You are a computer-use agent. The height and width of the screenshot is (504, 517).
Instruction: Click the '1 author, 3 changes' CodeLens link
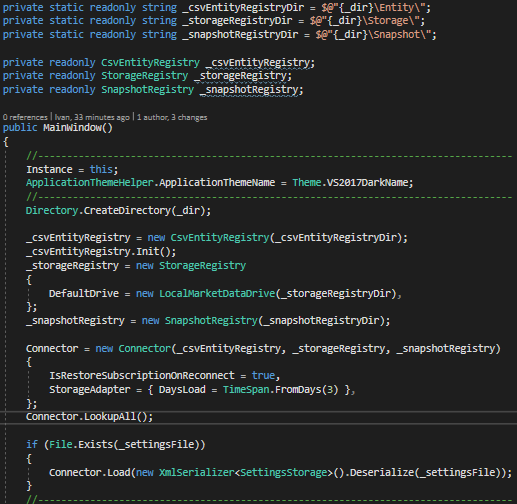click(172, 117)
